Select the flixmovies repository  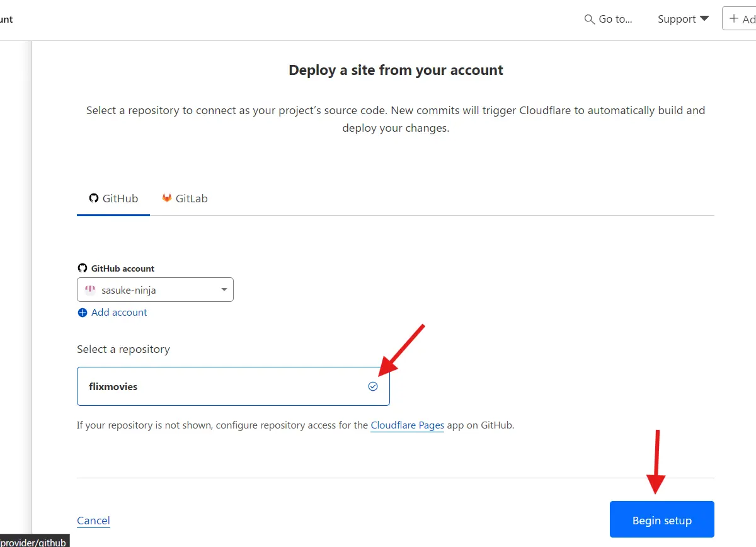click(233, 386)
